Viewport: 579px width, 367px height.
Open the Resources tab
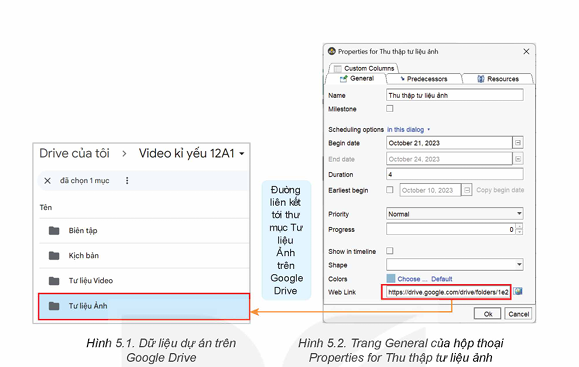point(498,79)
